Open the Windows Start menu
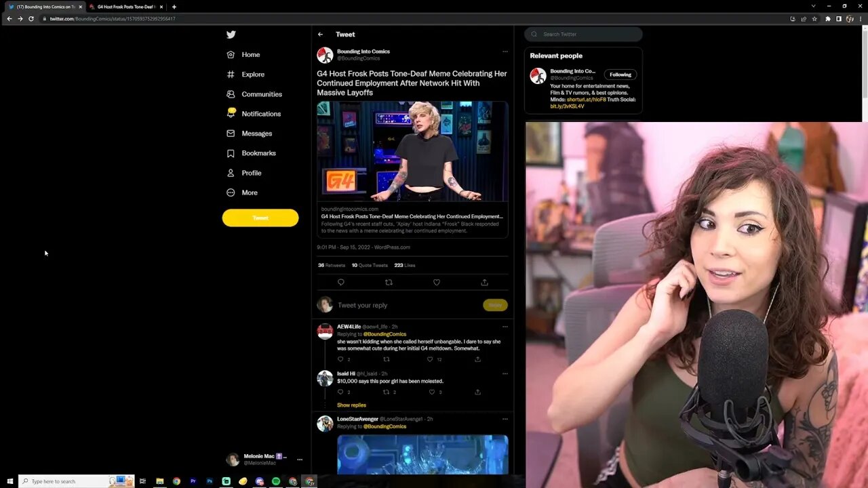The height and width of the screenshot is (488, 868). [x=9, y=481]
